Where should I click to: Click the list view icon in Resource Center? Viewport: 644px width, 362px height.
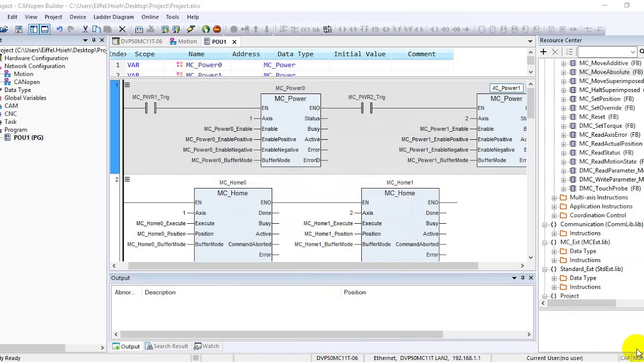569,52
